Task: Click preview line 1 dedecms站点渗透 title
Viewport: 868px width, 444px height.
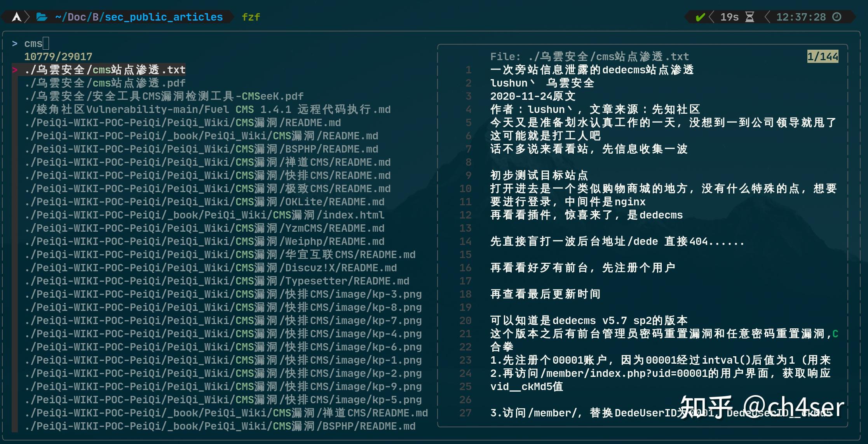Action: click(592, 70)
